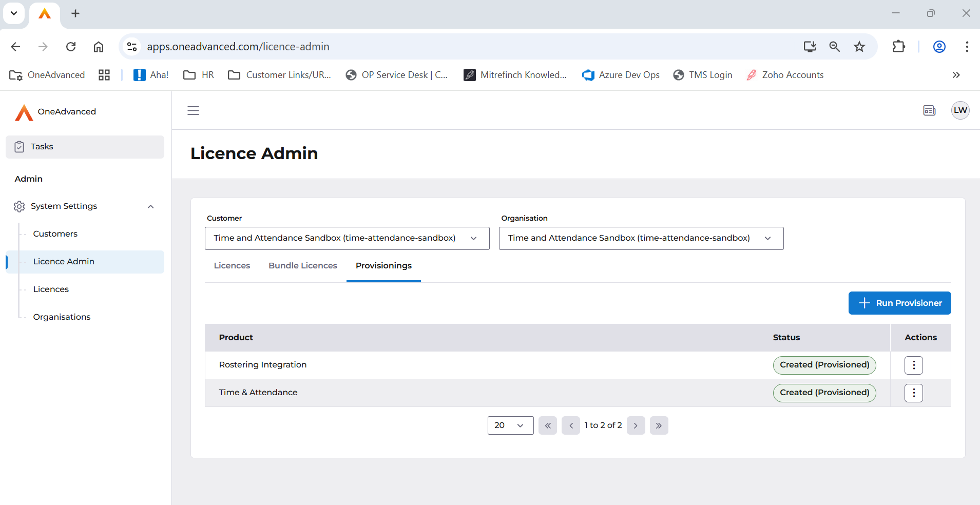This screenshot has width=980, height=505.
Task: Show more bookmarks with double chevron
Action: coord(956,75)
